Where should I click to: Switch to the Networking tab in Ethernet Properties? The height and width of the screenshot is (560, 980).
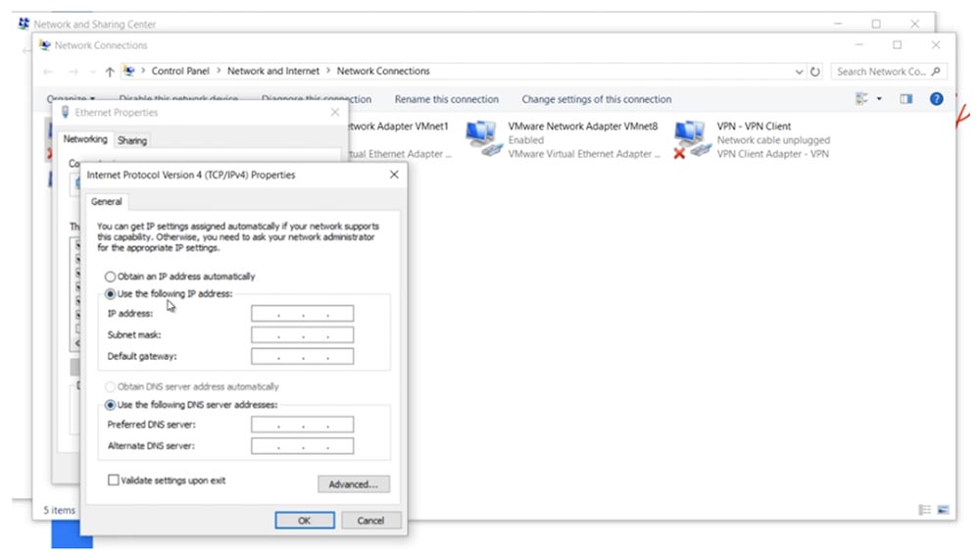point(85,139)
